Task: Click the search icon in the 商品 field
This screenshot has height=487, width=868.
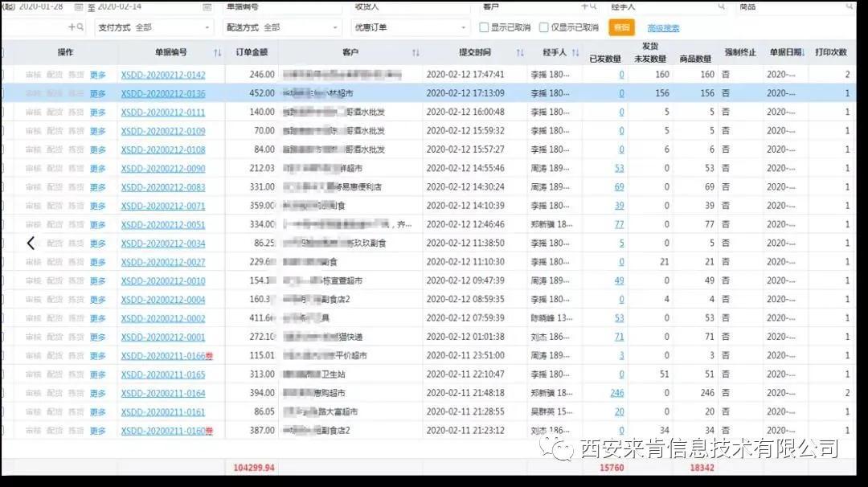Action: pyautogui.click(x=850, y=6)
